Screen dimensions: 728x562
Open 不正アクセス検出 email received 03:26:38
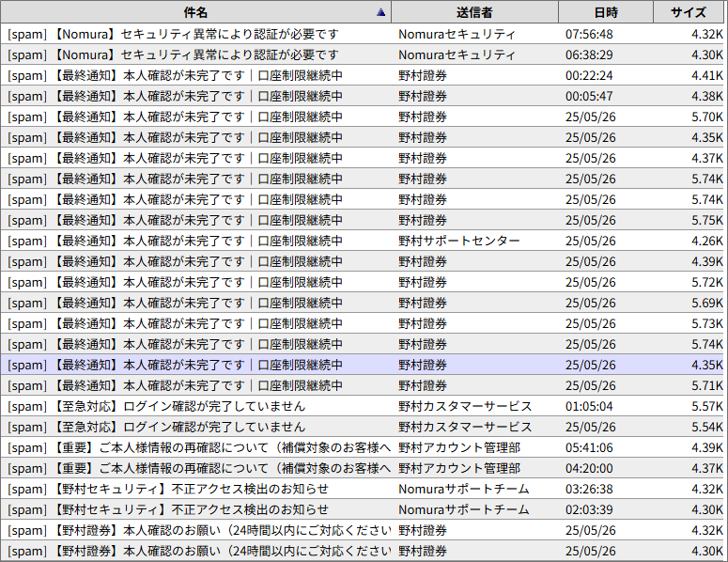coord(363,489)
